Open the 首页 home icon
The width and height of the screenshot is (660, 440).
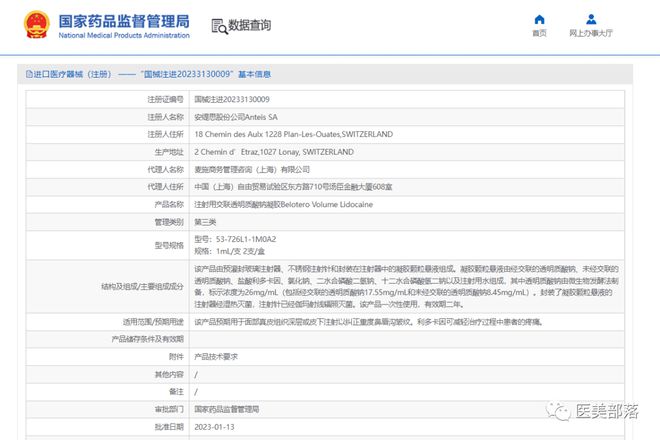point(539,19)
